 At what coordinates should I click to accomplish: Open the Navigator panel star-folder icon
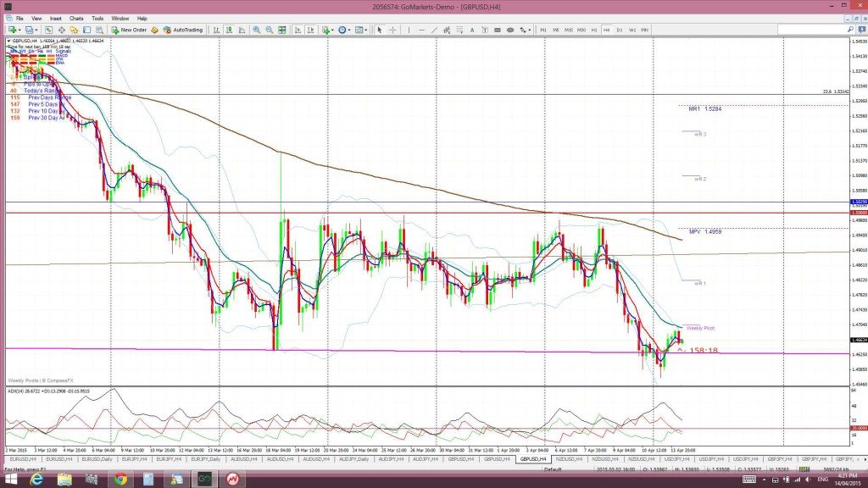[74, 30]
